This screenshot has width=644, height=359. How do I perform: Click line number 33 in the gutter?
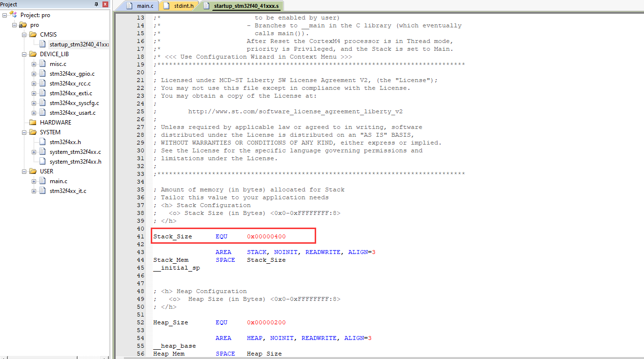[x=141, y=174]
